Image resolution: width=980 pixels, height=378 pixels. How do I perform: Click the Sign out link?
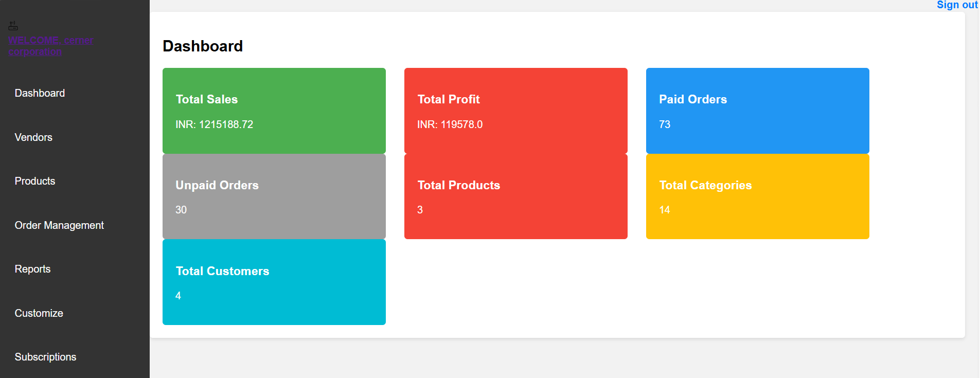click(956, 5)
